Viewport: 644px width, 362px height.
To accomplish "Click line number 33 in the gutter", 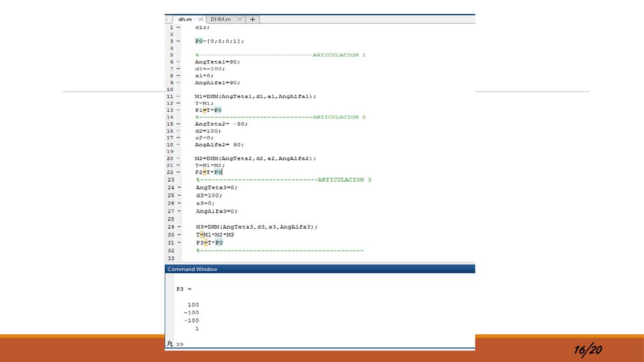I will click(171, 258).
